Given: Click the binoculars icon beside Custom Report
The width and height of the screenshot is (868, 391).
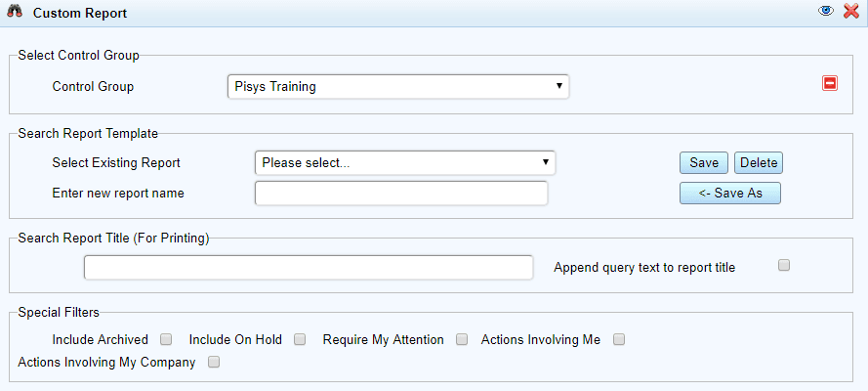Looking at the screenshot, I should (15, 12).
